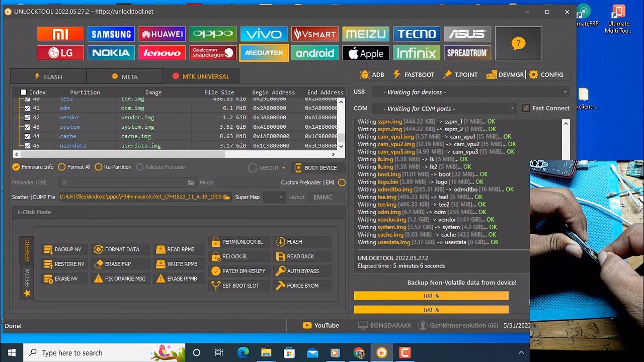
Task: Open the ADB tool
Action: pos(372,74)
